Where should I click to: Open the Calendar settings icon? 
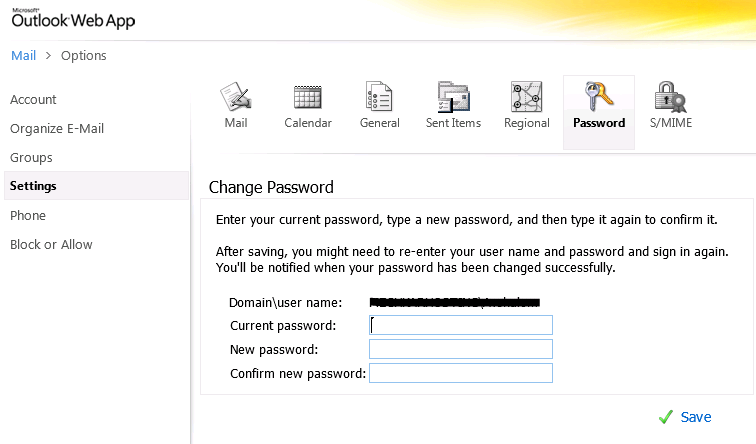click(x=307, y=97)
